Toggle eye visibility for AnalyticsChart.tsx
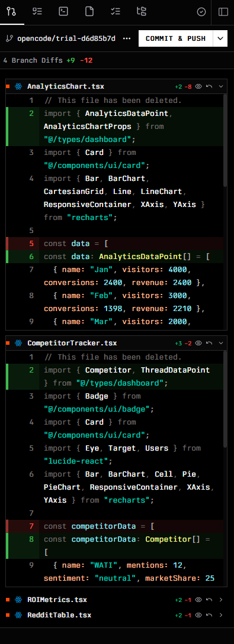 pyautogui.click(x=198, y=87)
